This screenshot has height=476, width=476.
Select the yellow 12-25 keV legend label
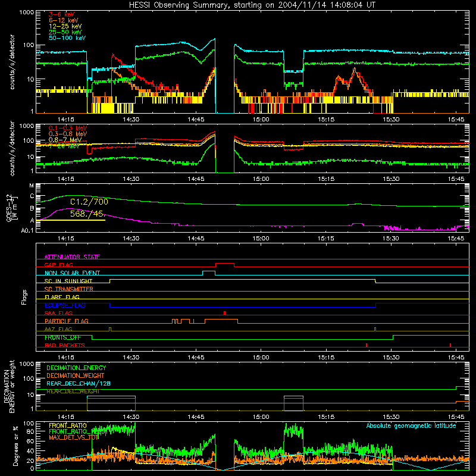[65, 26]
